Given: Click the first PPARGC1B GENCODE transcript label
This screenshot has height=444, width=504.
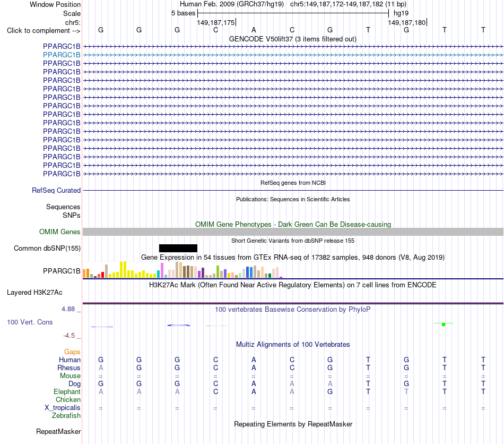Looking at the screenshot, I should 62,47.
